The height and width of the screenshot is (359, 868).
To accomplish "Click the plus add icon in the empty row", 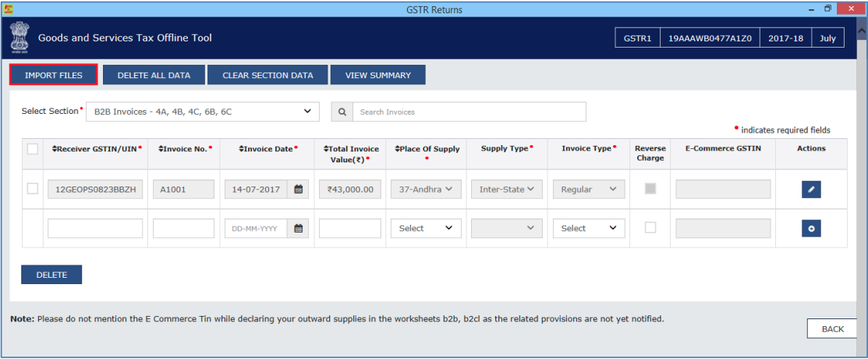I will 811,228.
